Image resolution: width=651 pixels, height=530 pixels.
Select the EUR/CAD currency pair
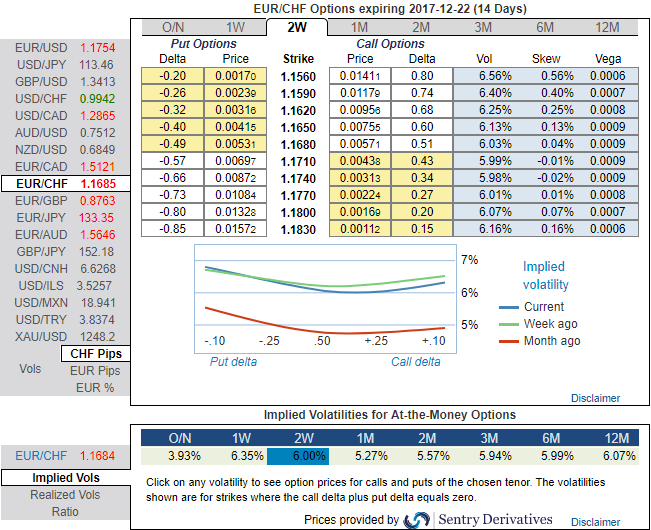65,166
